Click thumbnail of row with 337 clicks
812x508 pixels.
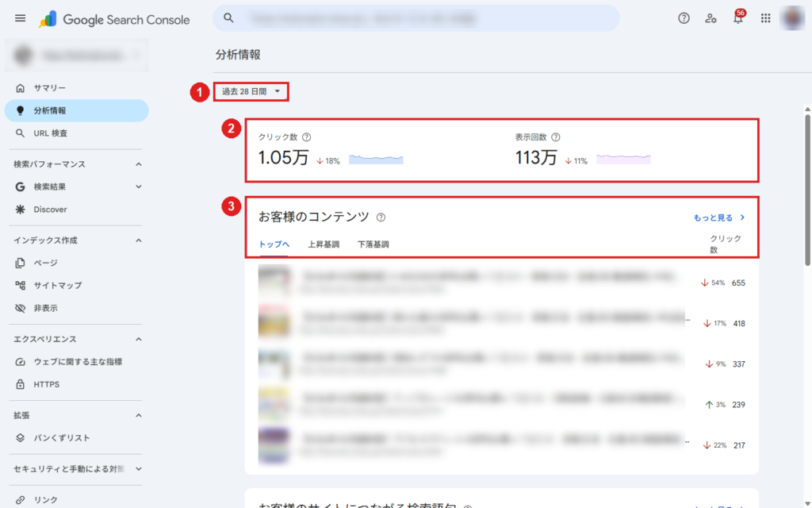point(274,363)
